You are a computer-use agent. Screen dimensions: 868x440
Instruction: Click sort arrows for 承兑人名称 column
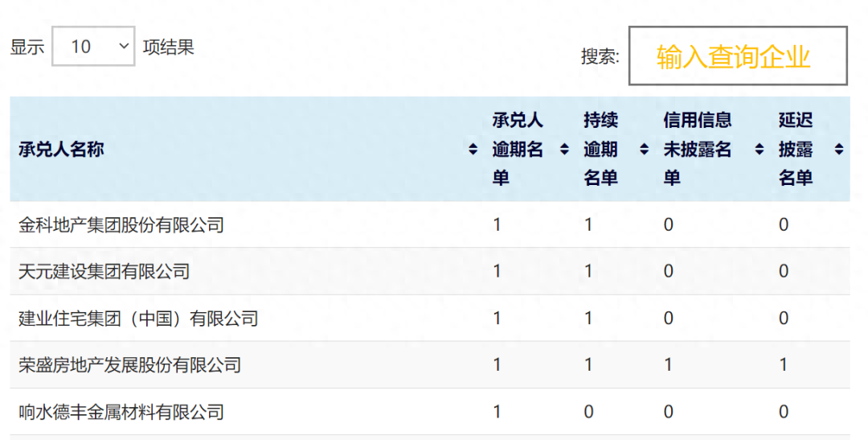(x=473, y=150)
